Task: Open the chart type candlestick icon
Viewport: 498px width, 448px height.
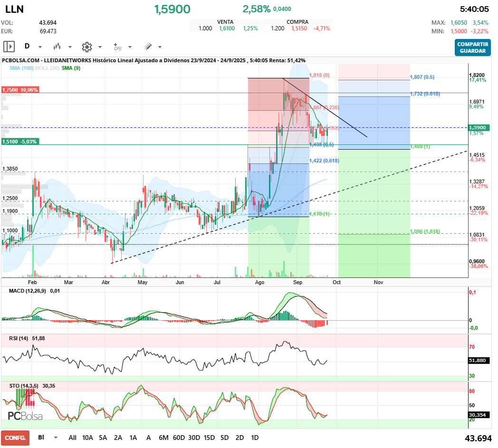Action: (x=57, y=47)
